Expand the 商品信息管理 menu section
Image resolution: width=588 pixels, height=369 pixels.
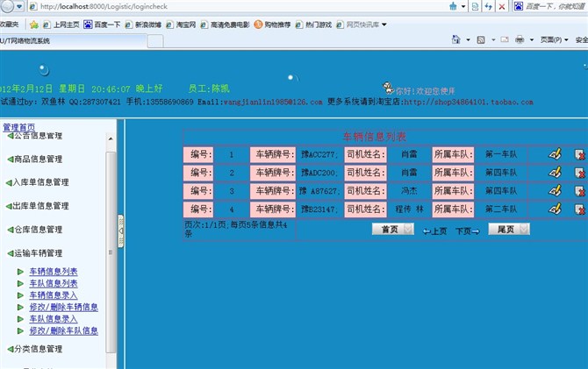(37, 160)
